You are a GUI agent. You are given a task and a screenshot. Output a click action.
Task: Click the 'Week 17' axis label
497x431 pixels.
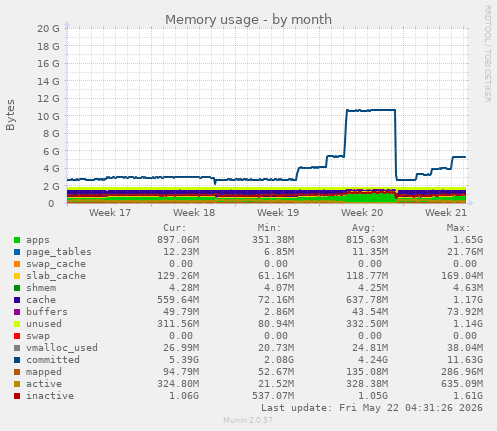(x=110, y=213)
